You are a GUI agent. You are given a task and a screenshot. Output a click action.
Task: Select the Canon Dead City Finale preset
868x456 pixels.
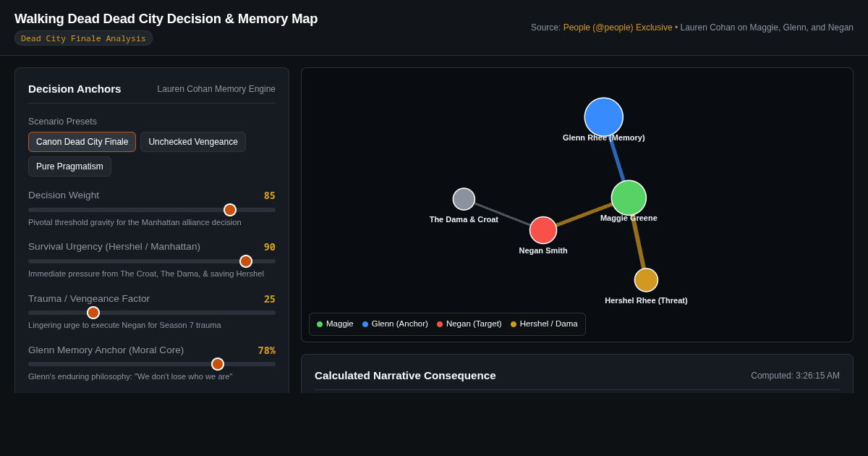click(x=82, y=142)
